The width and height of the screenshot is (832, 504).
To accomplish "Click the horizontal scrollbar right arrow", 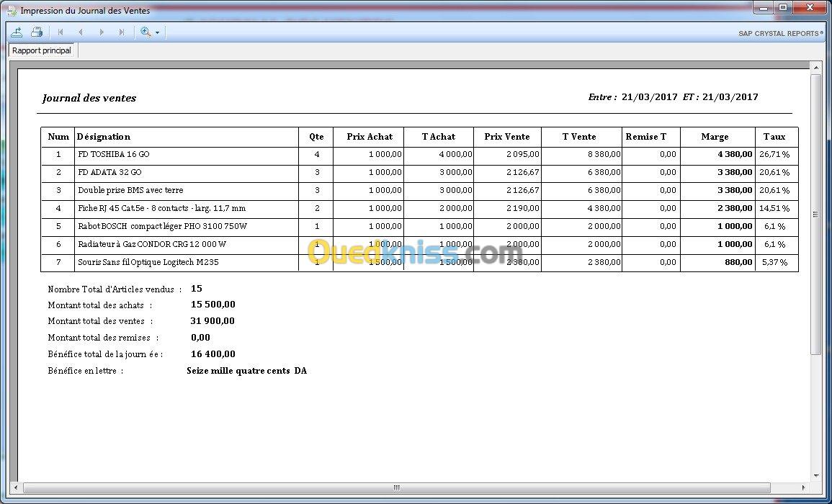I will pyautogui.click(x=805, y=487).
